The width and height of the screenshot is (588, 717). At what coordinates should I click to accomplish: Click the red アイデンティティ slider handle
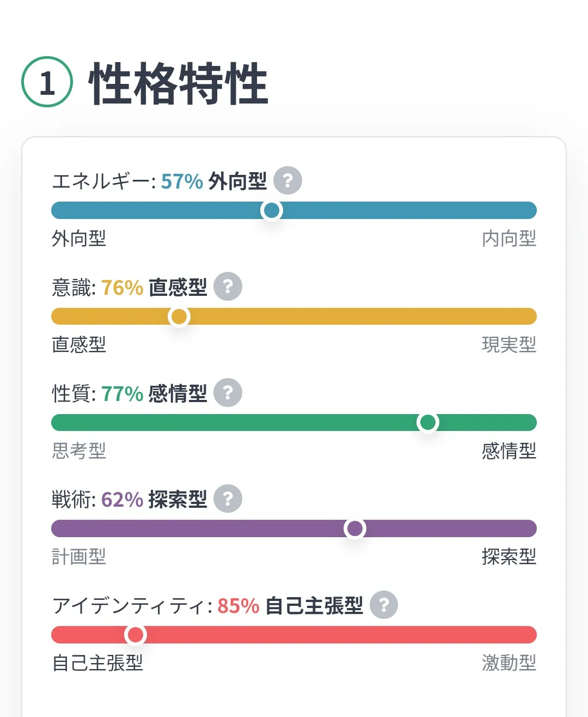point(135,635)
